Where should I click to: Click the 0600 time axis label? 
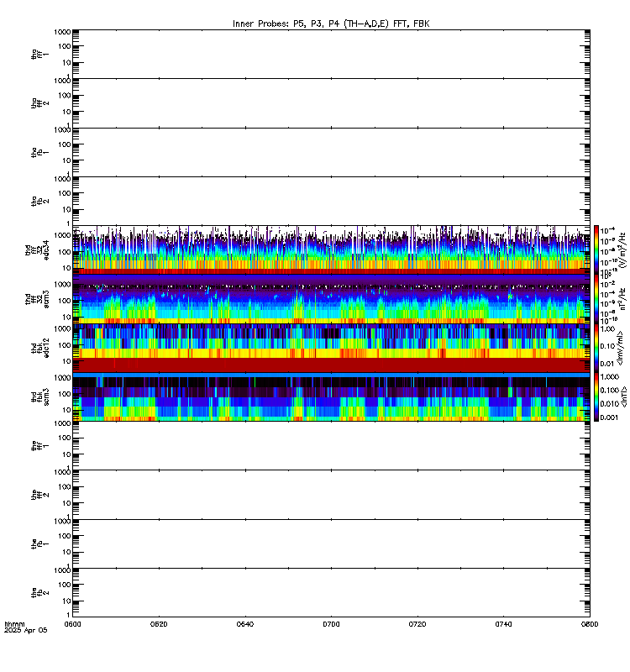click(73, 624)
